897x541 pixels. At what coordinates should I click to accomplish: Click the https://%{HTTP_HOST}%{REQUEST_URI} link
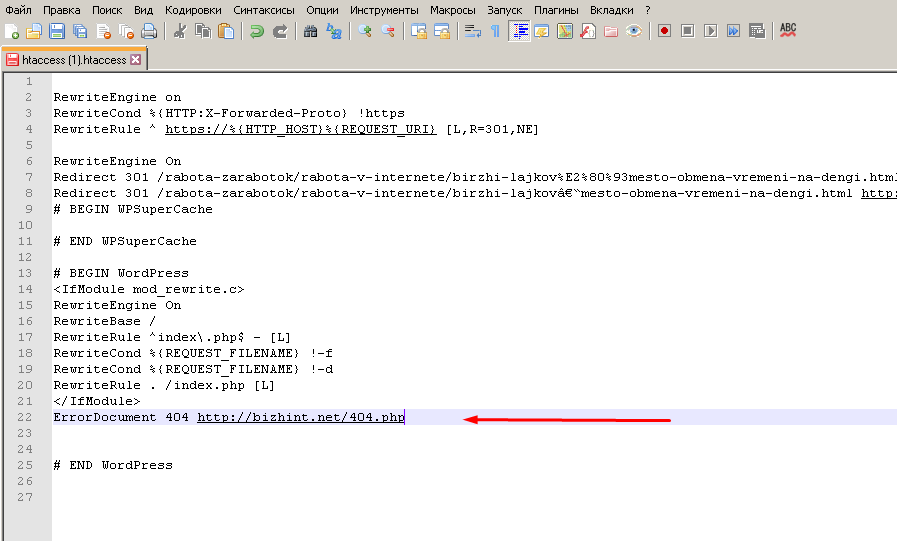(x=300, y=129)
